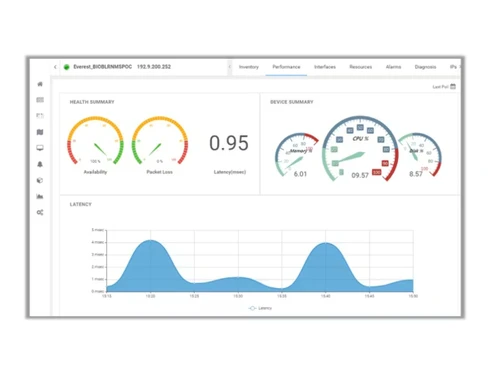Click the LATENCY panel heading
This screenshot has height=375, width=500.
point(81,204)
